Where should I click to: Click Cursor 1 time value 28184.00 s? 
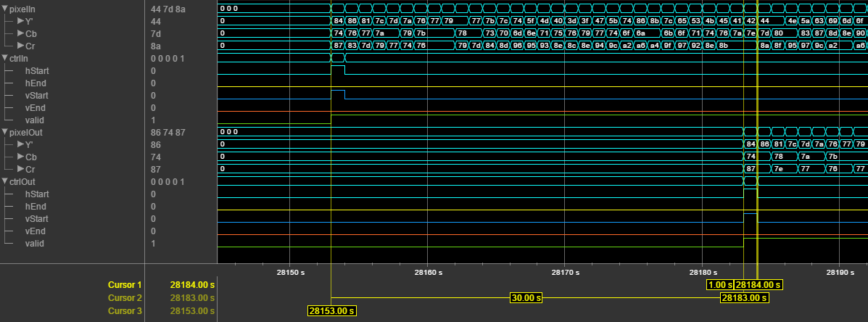pyautogui.click(x=193, y=285)
